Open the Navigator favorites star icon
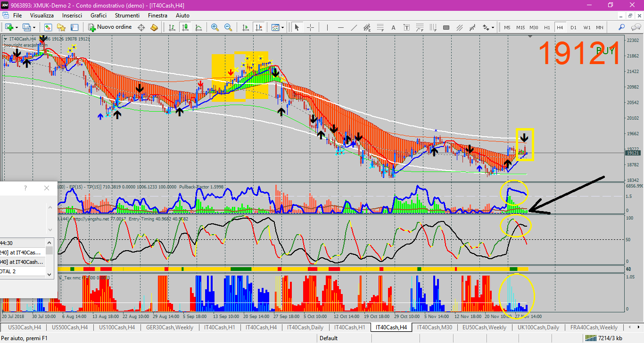 (61, 27)
